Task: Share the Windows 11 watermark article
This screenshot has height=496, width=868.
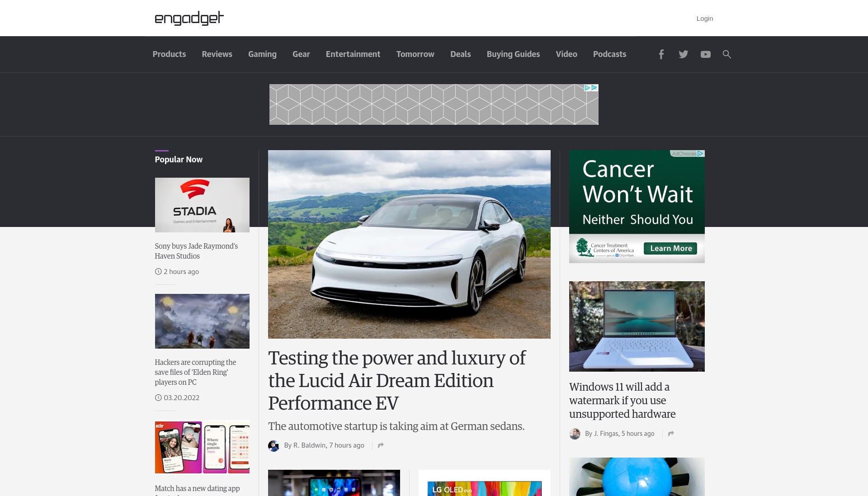Action: click(671, 434)
